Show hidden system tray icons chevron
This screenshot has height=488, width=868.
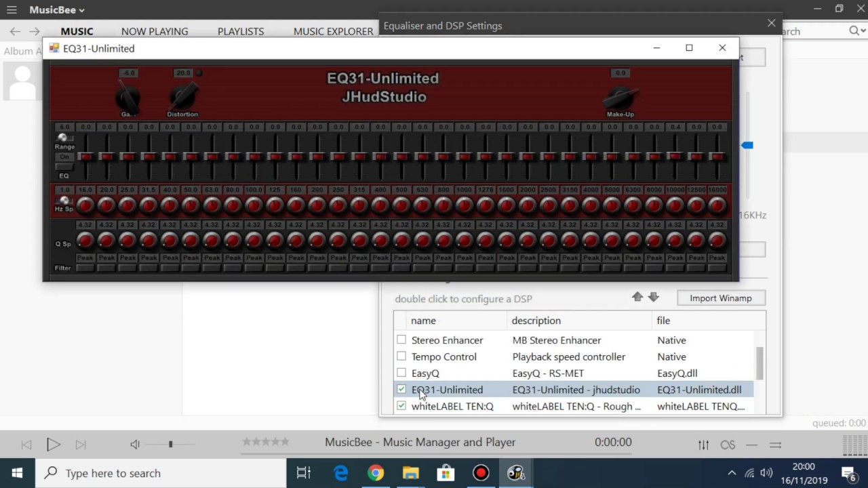pyautogui.click(x=732, y=473)
